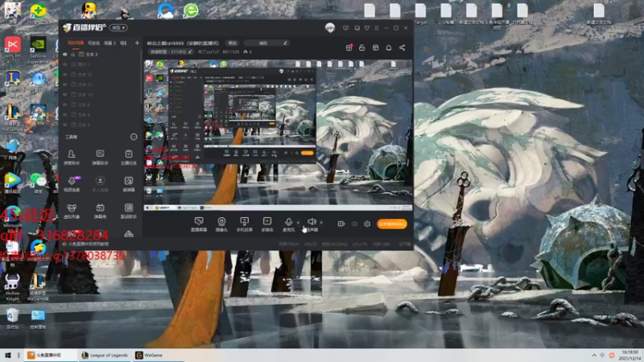Toggle visibility of 文本 8 layer

click(x=65, y=105)
